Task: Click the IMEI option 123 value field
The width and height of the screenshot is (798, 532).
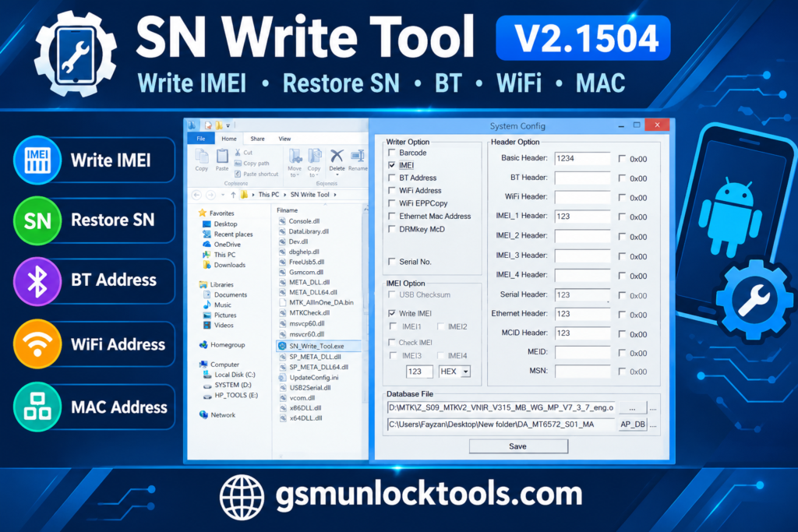Action: point(419,372)
